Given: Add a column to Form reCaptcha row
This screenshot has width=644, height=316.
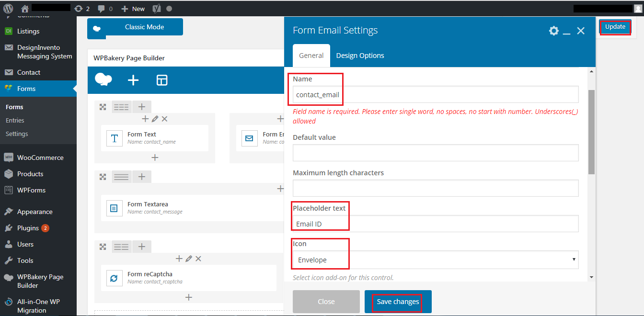Looking at the screenshot, I should click(x=142, y=247).
